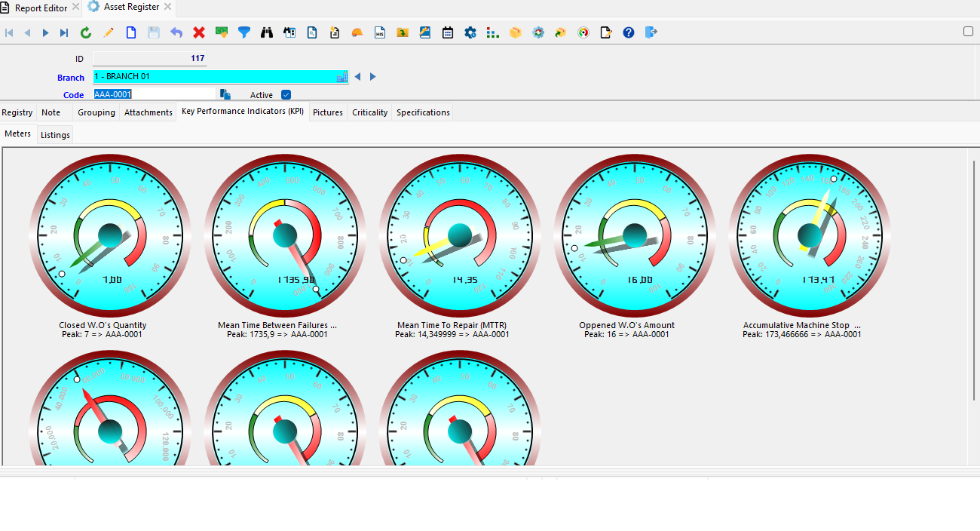Click the Help question mark icon

tap(628, 32)
